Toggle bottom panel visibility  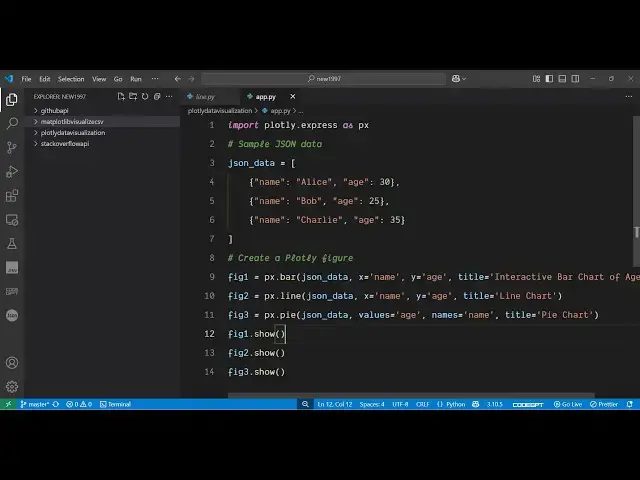(x=562, y=79)
